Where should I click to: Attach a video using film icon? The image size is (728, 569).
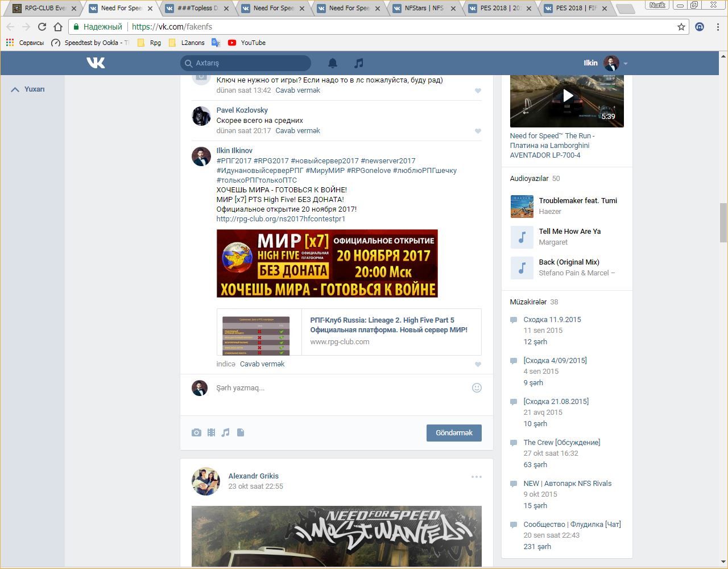(x=211, y=432)
